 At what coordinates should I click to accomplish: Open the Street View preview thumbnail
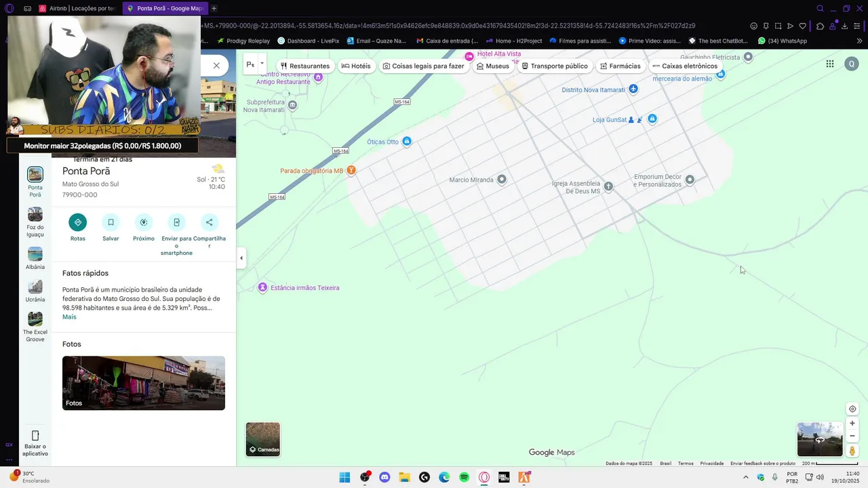820,439
